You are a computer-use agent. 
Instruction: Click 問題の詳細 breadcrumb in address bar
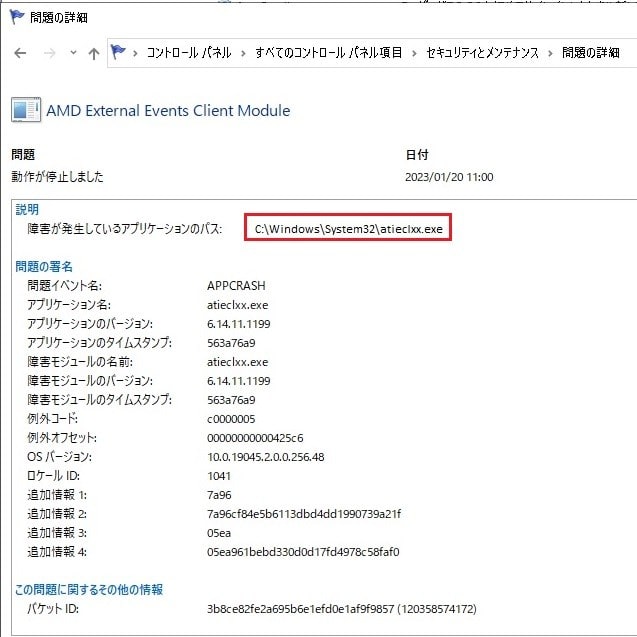(591, 52)
